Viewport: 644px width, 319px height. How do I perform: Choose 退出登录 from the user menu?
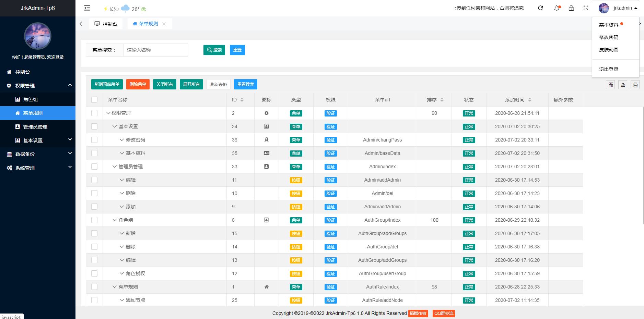click(x=609, y=69)
